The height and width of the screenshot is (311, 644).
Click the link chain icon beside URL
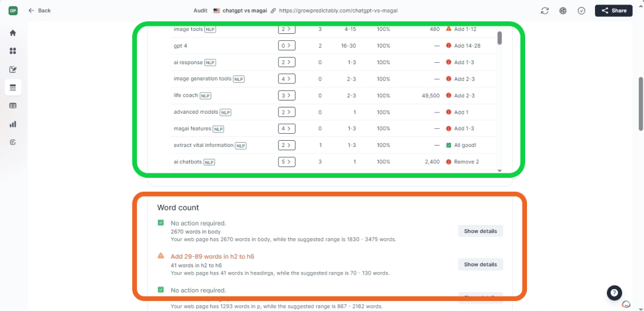point(274,11)
